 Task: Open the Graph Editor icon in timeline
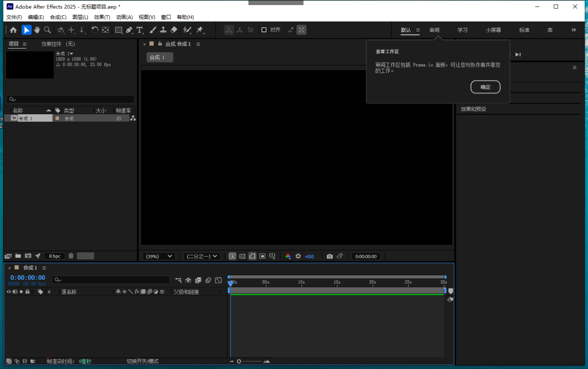(x=218, y=280)
